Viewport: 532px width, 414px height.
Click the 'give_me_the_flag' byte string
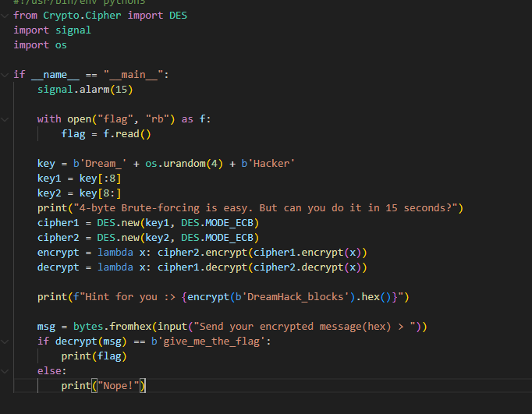208,341
